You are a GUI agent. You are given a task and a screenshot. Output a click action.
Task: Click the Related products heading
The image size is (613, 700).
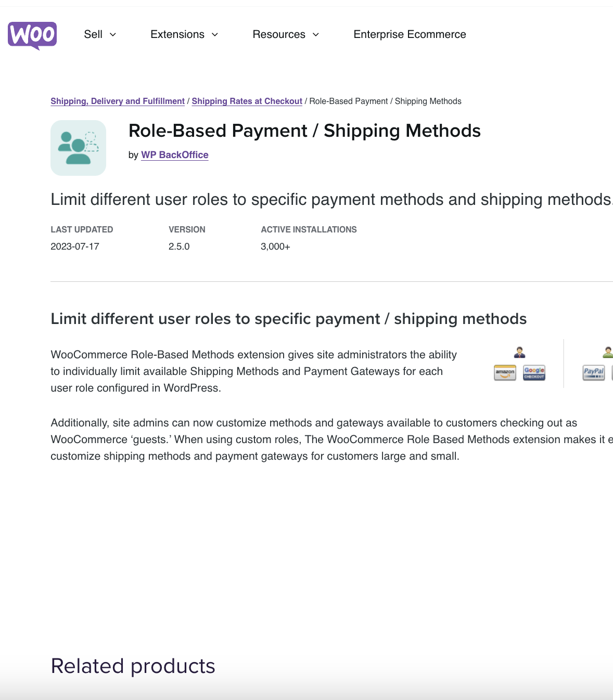pos(133,666)
